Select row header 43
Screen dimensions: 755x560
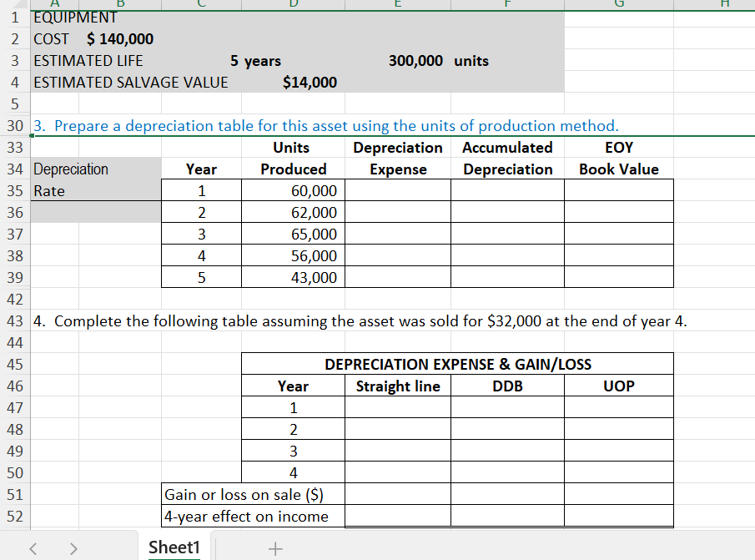coord(15,320)
